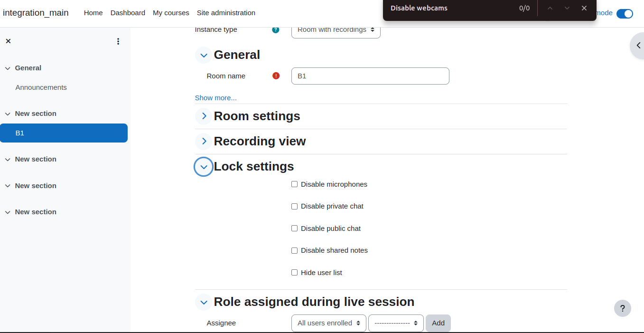Viewport: 644px width, 333px height.
Task: Enable the Hide user list checkbox
Action: coord(294,273)
